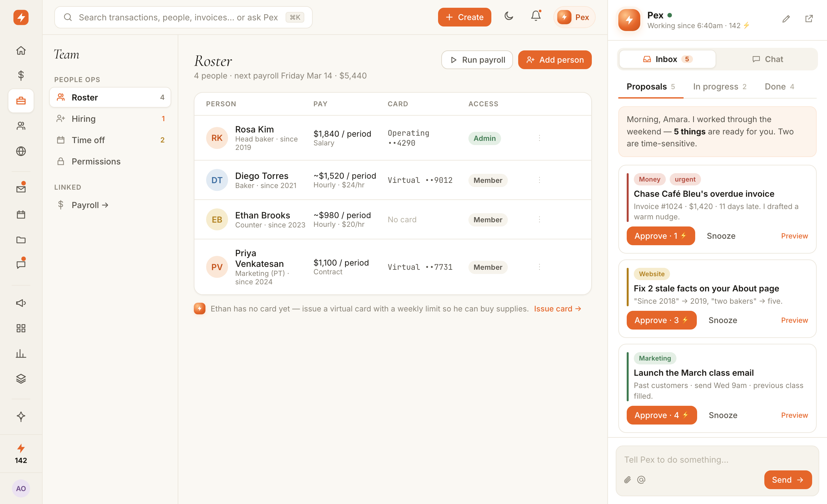Open the folder Files icon in the sidebar
This screenshot has width=827, height=504.
pyautogui.click(x=21, y=240)
